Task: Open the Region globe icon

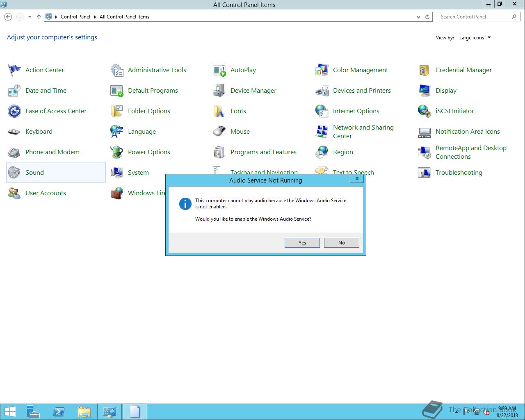Action: tap(322, 152)
